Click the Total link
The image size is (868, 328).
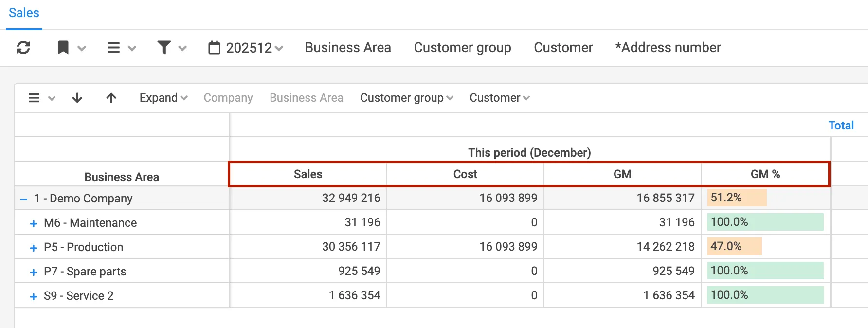click(841, 126)
